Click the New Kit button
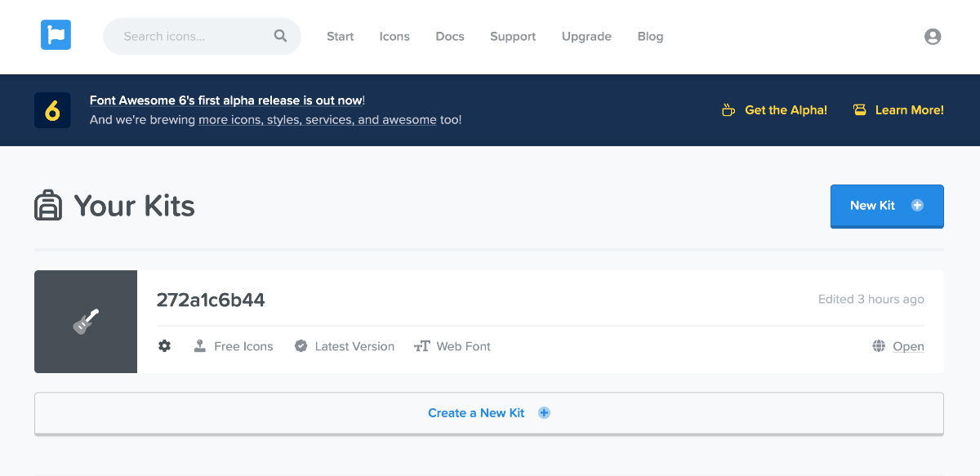 coord(887,206)
